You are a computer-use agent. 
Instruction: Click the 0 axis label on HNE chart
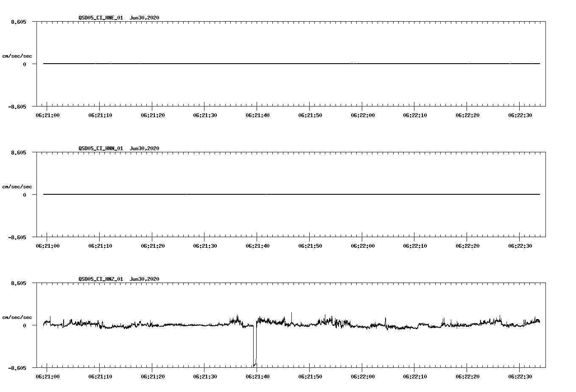25,64
